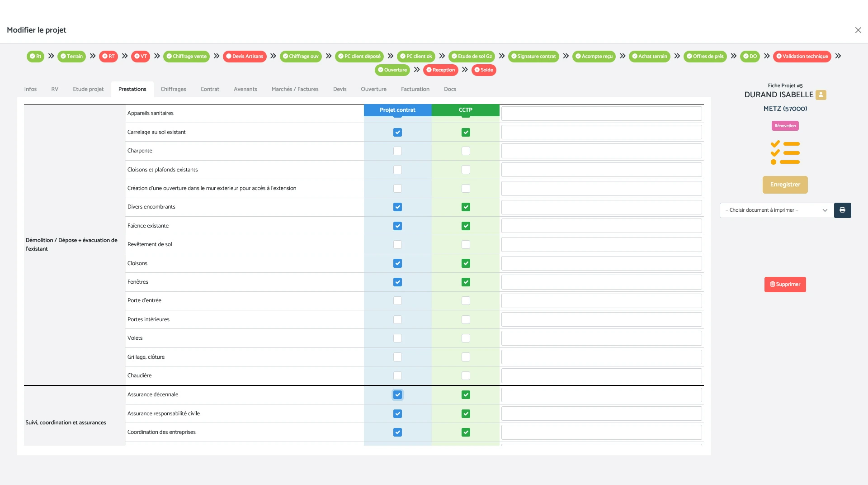Open the Choisir document à imprimer dropdown
Viewport: 868px width, 485px height.
(x=776, y=210)
